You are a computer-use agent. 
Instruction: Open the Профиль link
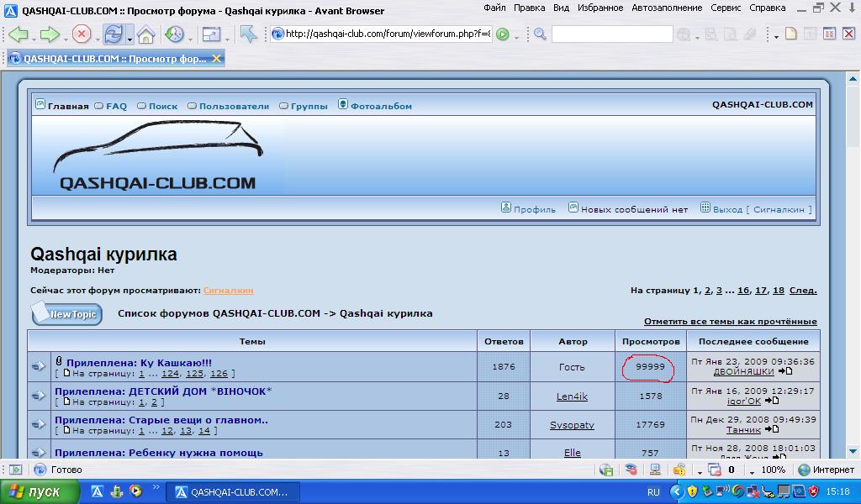point(534,209)
